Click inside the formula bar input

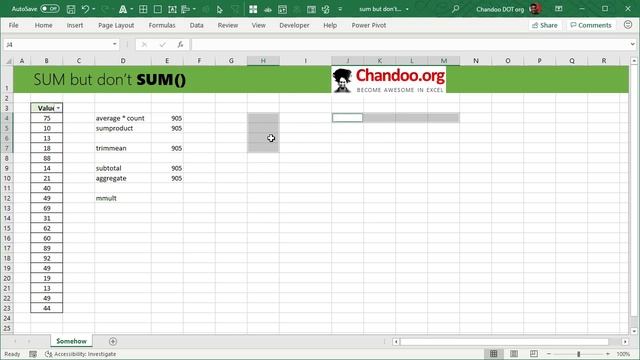(x=410, y=44)
